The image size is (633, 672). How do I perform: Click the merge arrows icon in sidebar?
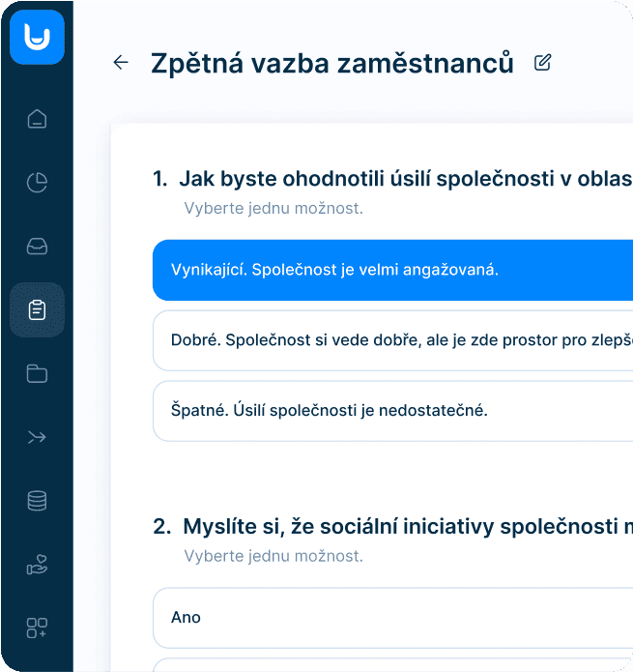pyautogui.click(x=37, y=437)
